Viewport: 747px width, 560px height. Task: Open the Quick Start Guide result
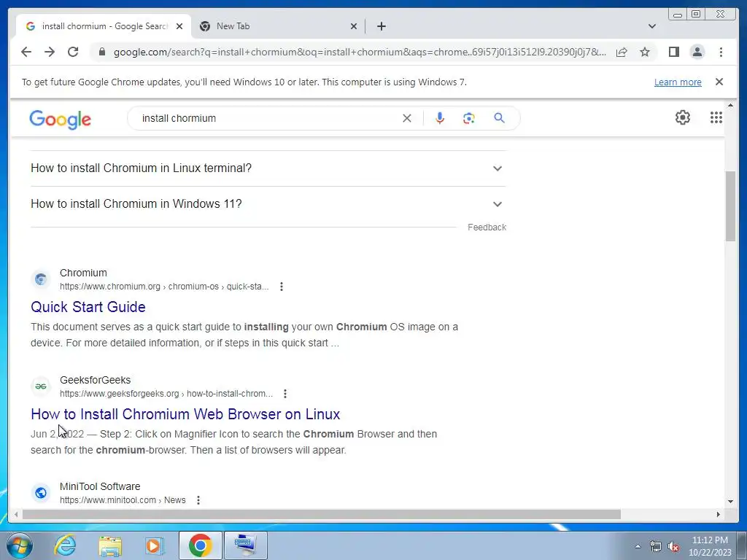pyautogui.click(x=88, y=307)
